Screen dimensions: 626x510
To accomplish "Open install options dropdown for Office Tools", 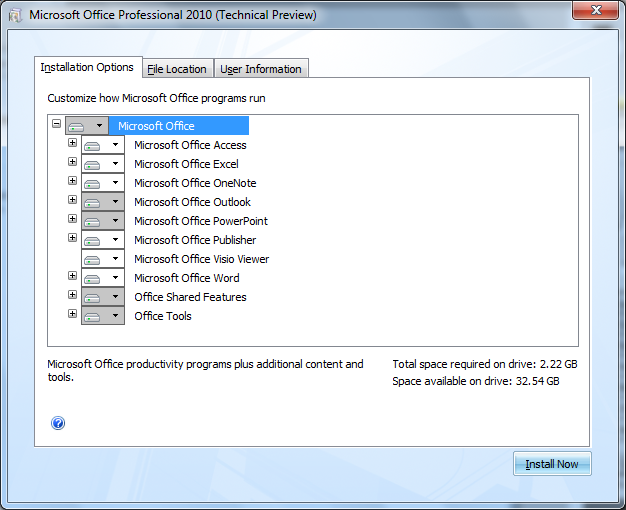I will [115, 317].
